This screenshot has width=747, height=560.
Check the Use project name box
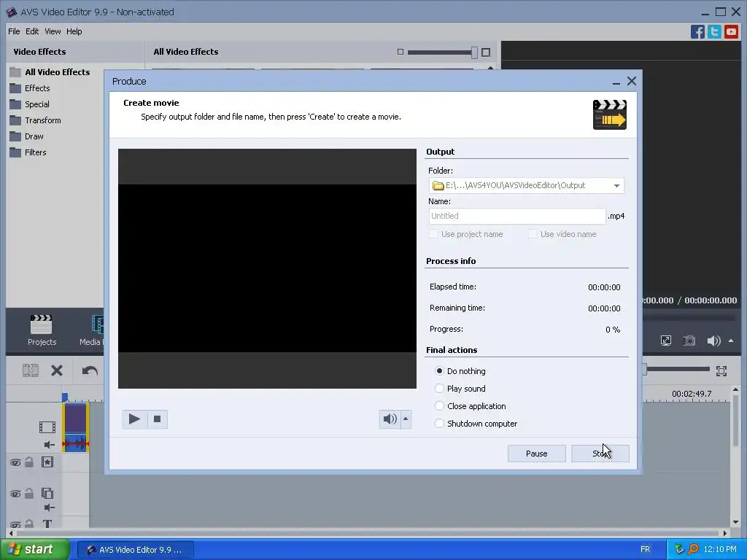click(433, 234)
